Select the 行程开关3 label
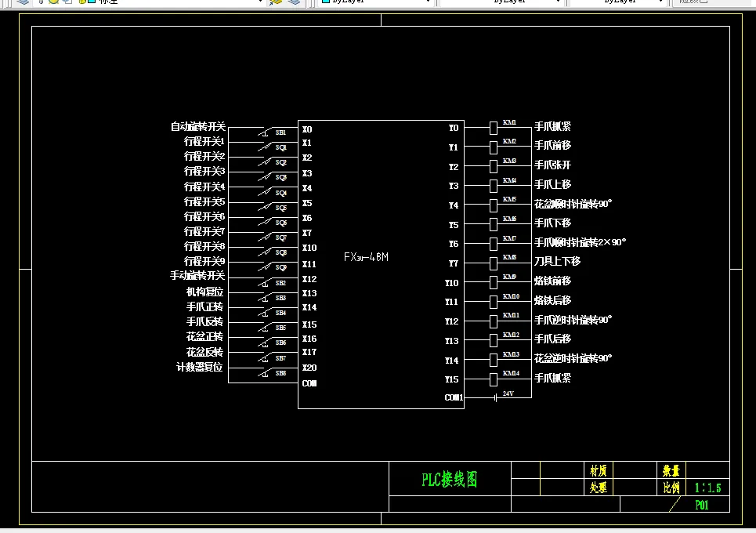The image size is (756, 533). tap(204, 171)
